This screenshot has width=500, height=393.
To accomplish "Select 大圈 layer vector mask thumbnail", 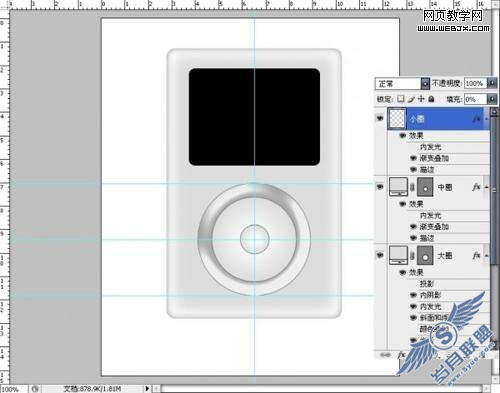I will pyautogui.click(x=425, y=256).
